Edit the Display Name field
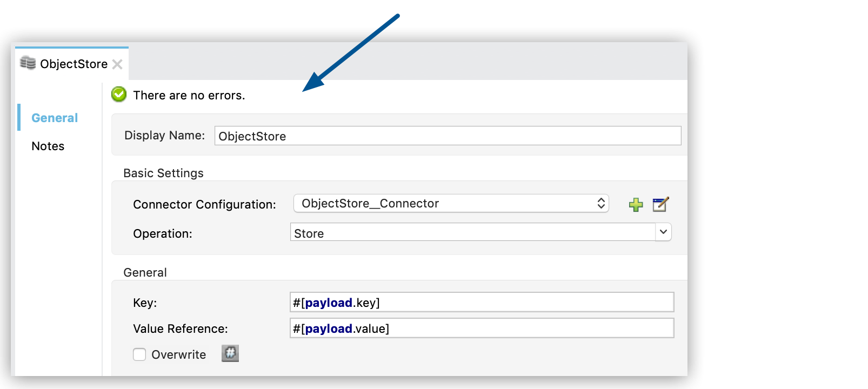This screenshot has width=868, height=389. (448, 136)
